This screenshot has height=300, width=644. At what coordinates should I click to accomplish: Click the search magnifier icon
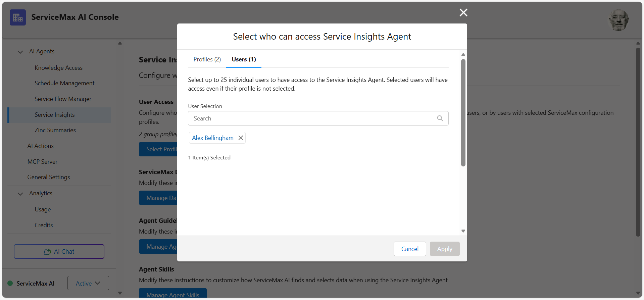440,118
